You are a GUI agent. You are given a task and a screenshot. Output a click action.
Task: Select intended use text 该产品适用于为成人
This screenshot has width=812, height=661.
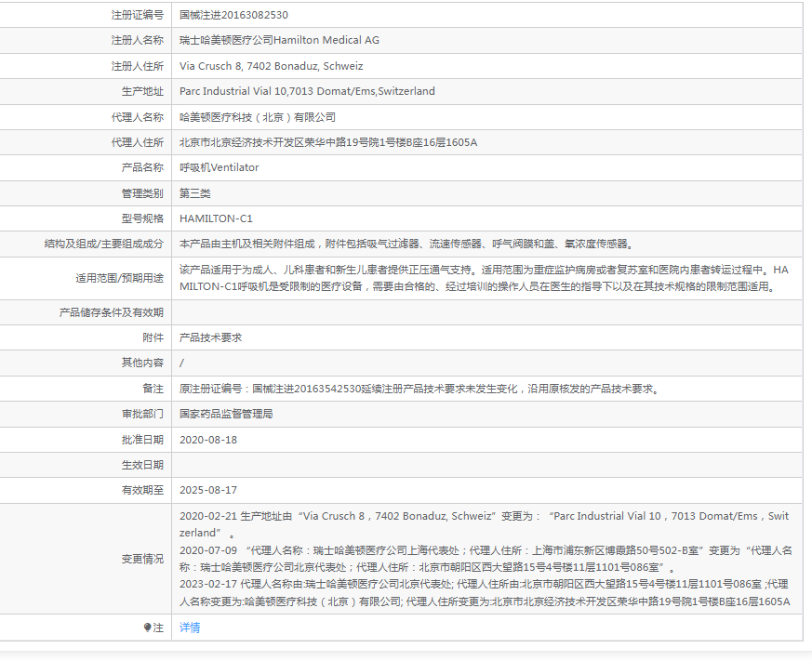tap(226, 270)
